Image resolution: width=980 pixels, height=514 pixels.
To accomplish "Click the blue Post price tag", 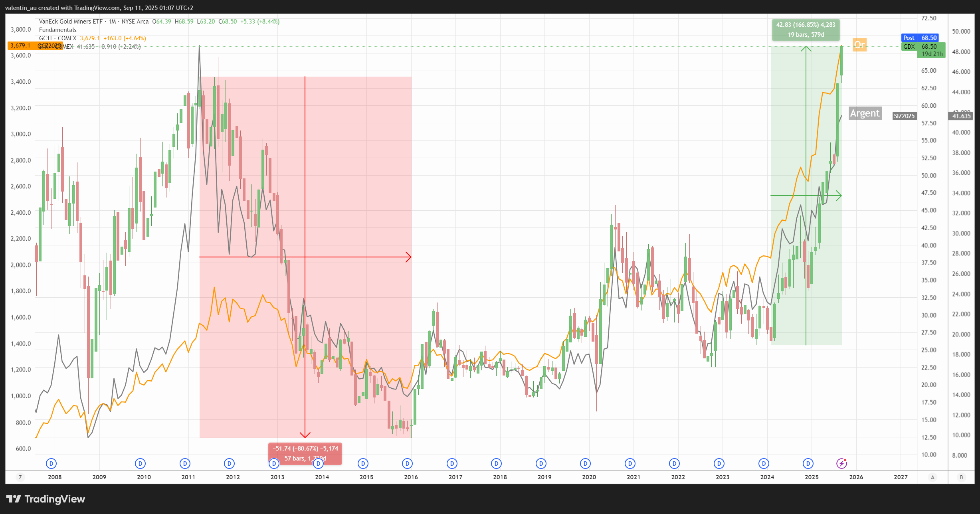I will 909,38.
